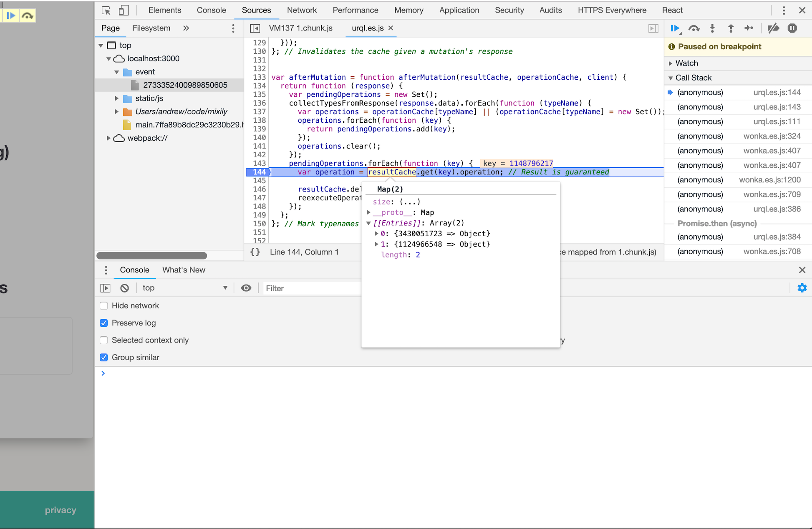The width and height of the screenshot is (812, 529).
Task: Expand the Watch section
Action: tap(686, 63)
